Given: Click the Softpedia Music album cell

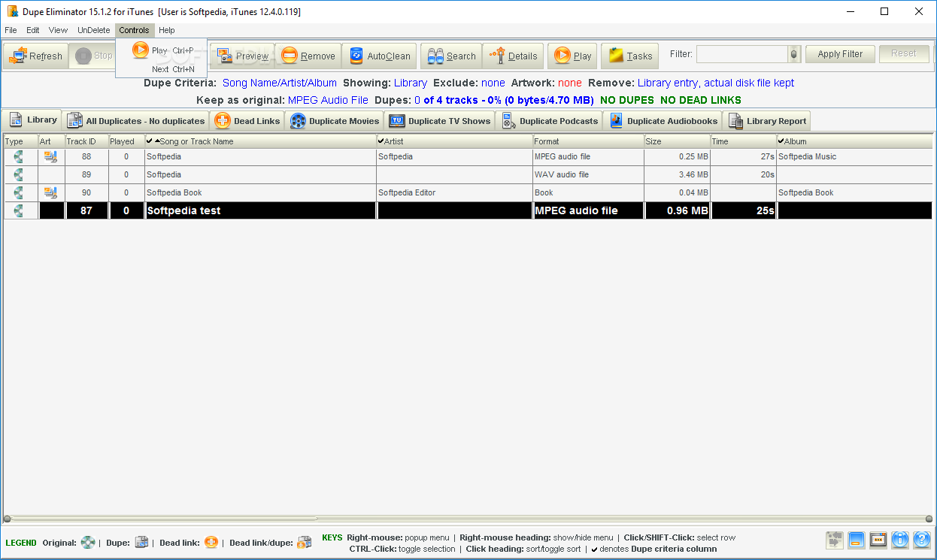Looking at the screenshot, I should 855,156.
